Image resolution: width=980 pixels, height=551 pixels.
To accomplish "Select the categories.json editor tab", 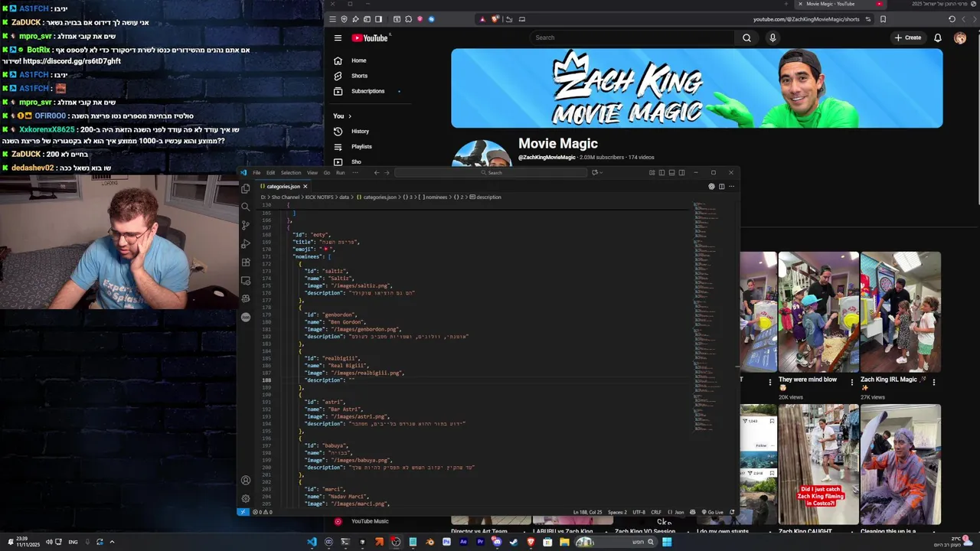I will (283, 186).
